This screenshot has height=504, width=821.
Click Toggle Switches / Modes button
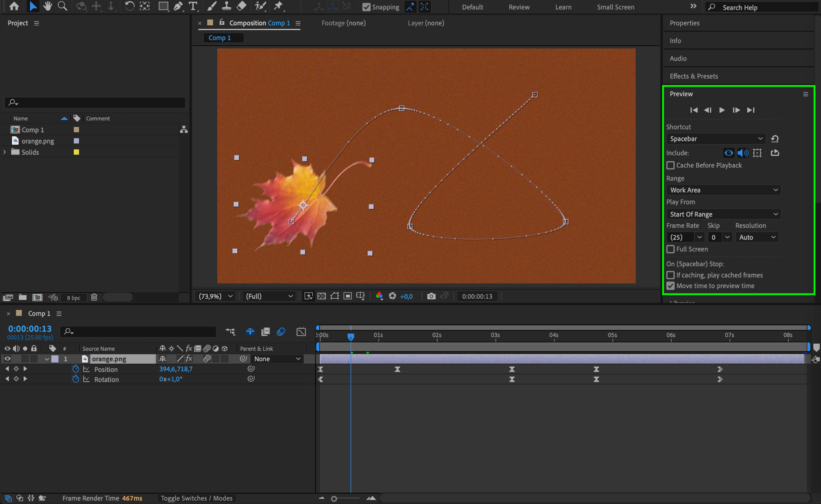pyautogui.click(x=196, y=498)
